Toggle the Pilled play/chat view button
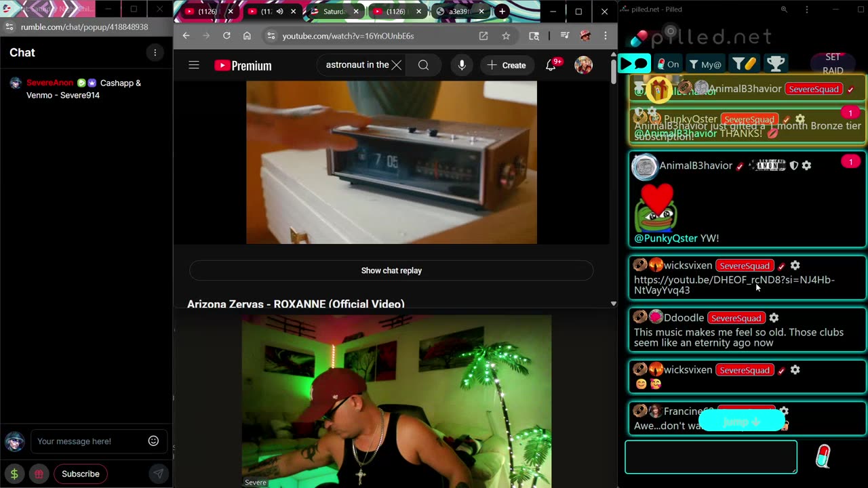 coord(634,64)
